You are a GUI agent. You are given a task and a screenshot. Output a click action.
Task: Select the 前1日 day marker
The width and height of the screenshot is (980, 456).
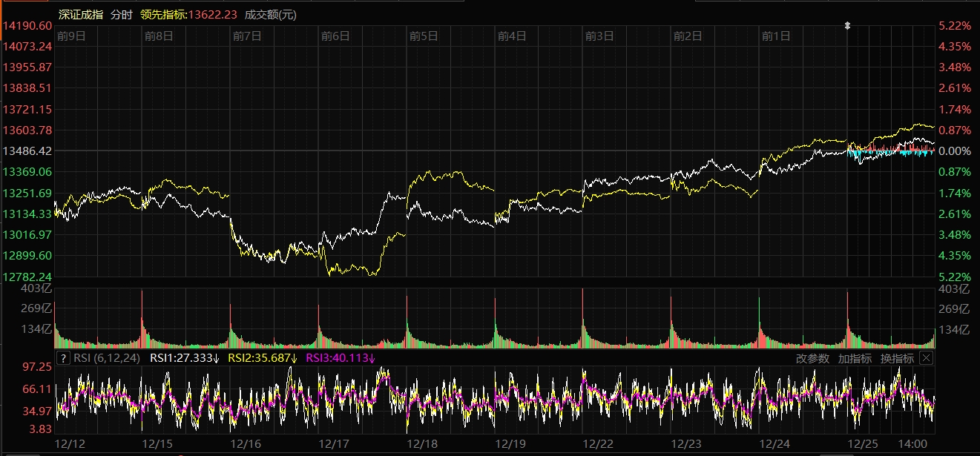[x=776, y=36]
